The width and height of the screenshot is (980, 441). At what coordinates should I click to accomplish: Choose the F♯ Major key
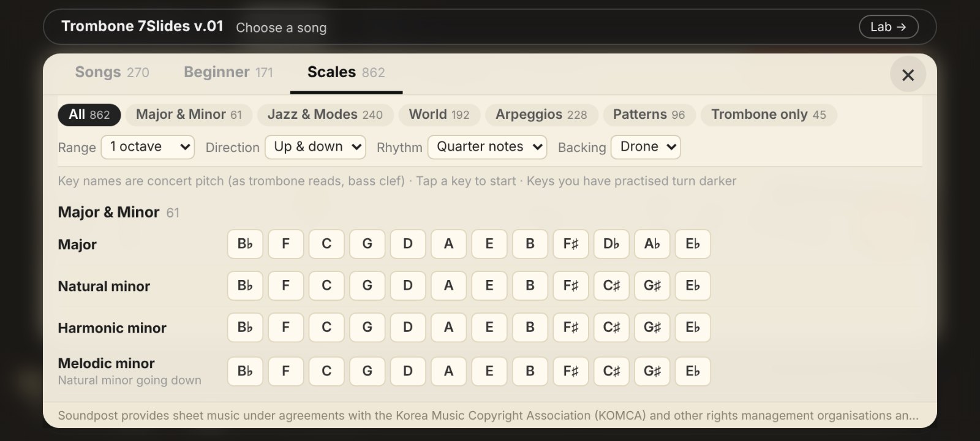[571, 244]
